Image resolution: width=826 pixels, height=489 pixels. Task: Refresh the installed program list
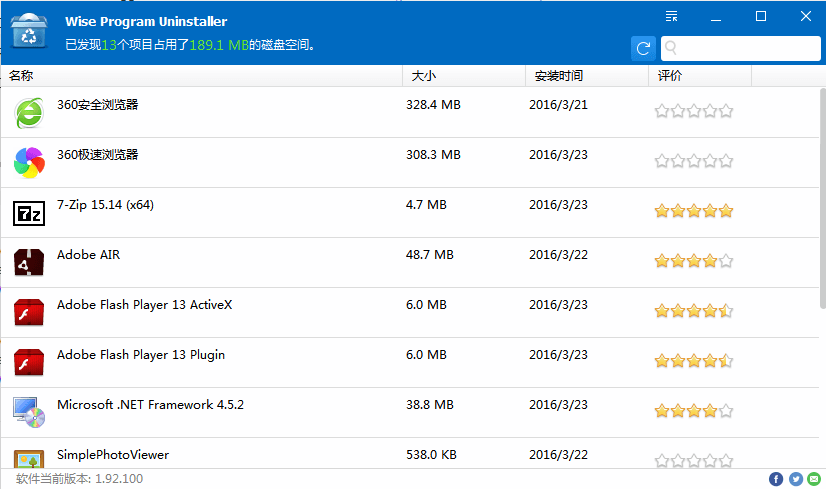(x=643, y=48)
